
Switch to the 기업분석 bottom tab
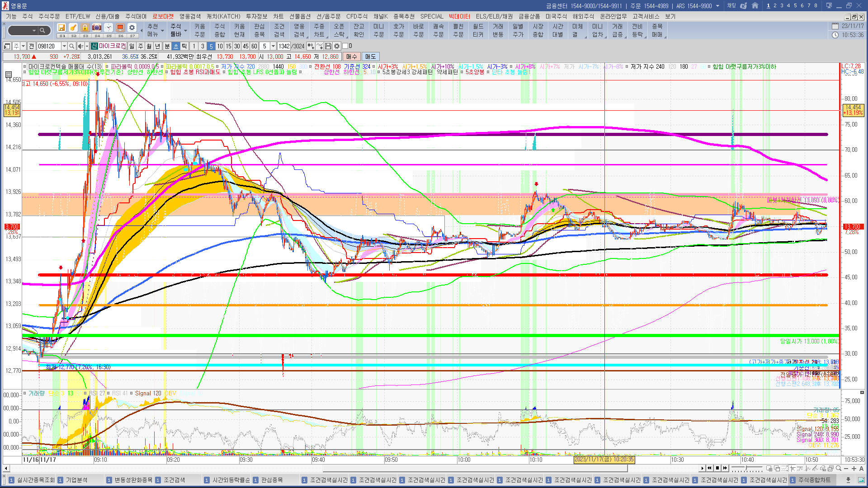point(76,480)
